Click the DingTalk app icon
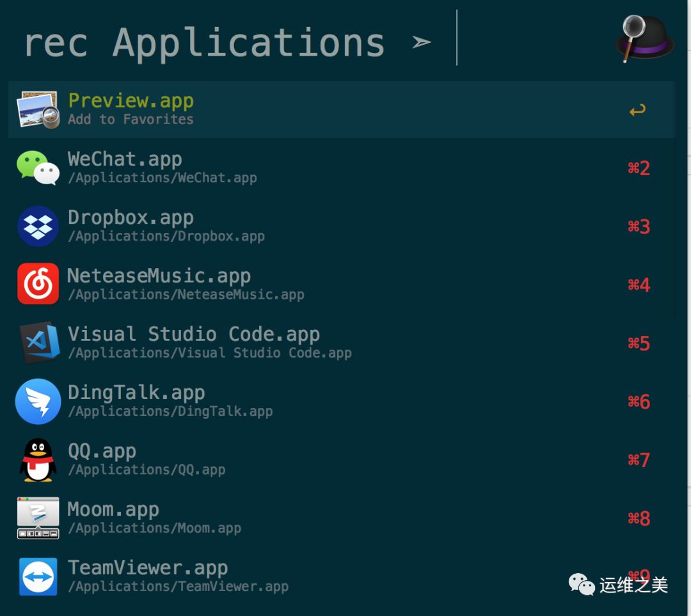The height and width of the screenshot is (616, 691). click(x=38, y=401)
